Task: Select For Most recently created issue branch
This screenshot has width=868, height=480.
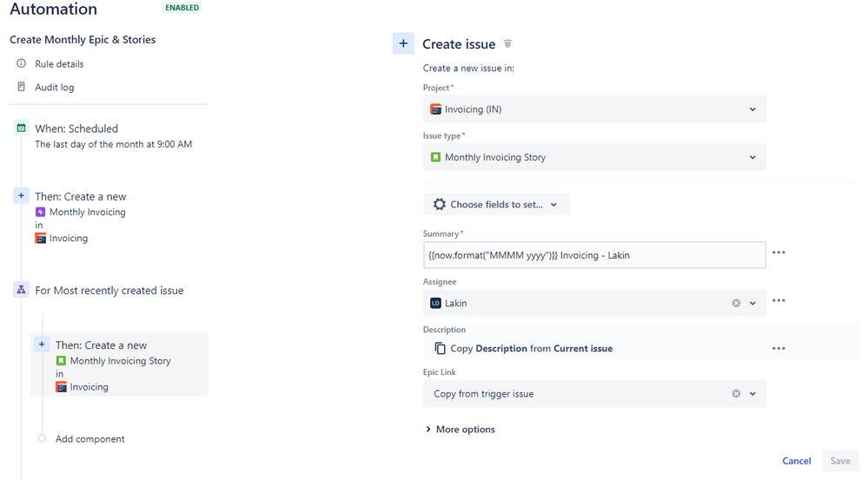Action: point(109,290)
